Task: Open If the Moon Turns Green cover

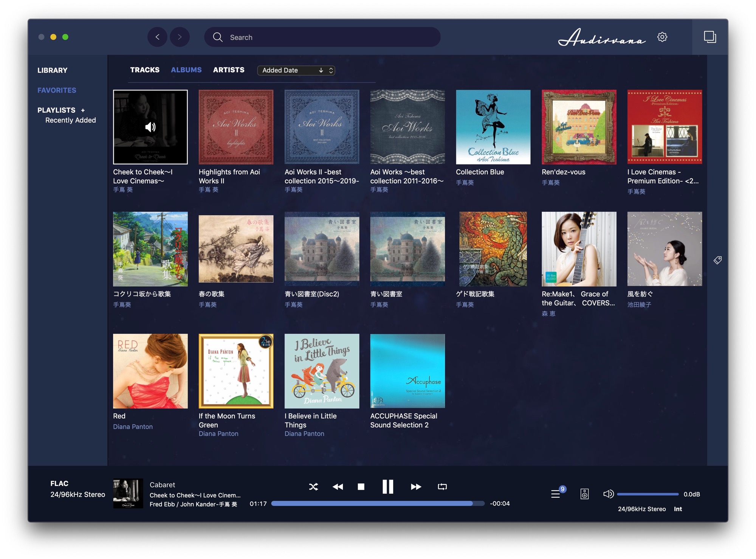Action: point(236,371)
